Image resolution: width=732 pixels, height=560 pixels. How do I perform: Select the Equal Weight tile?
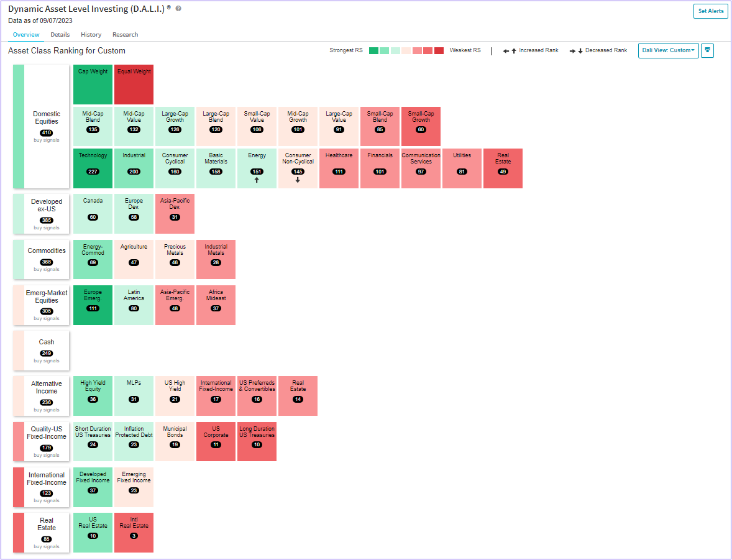[x=134, y=85]
